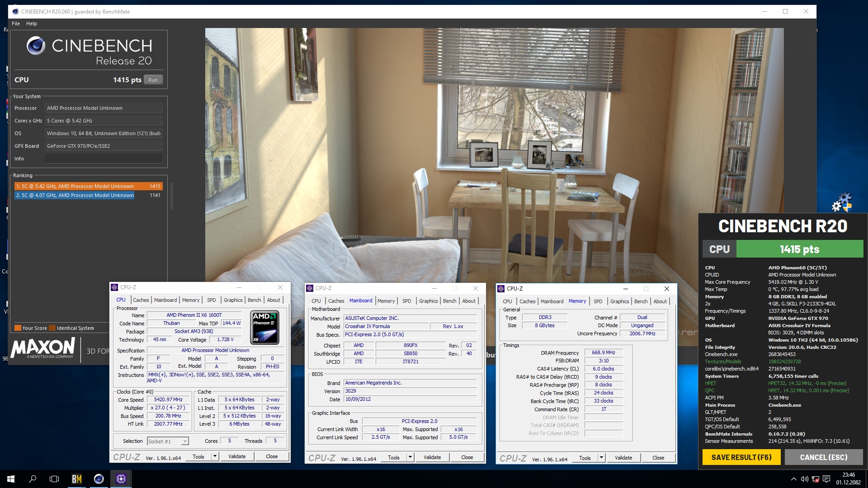Open About tab in Memory CPU-Z window
The image size is (868, 488).
pos(660,301)
